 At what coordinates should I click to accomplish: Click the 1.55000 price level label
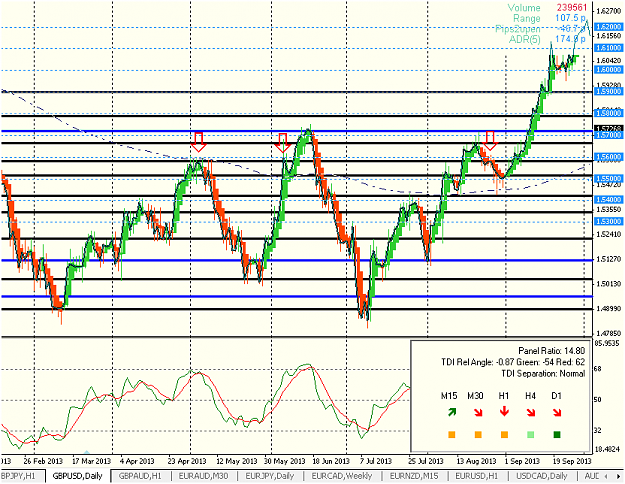pyautogui.click(x=607, y=179)
